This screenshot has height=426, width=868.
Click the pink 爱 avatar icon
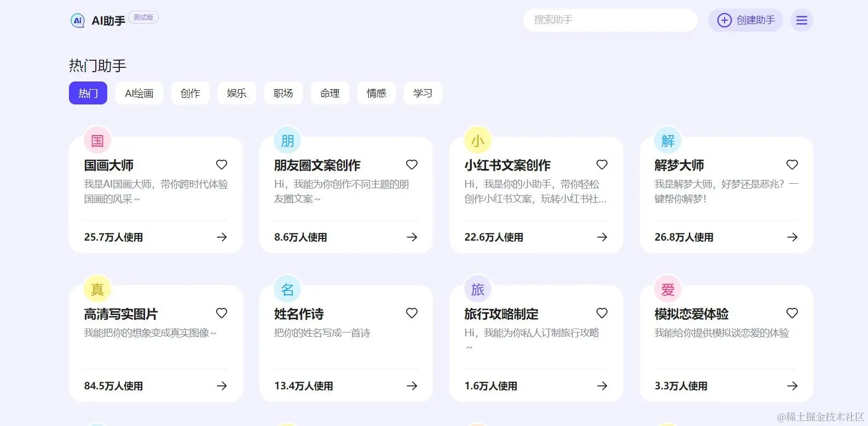coord(668,289)
